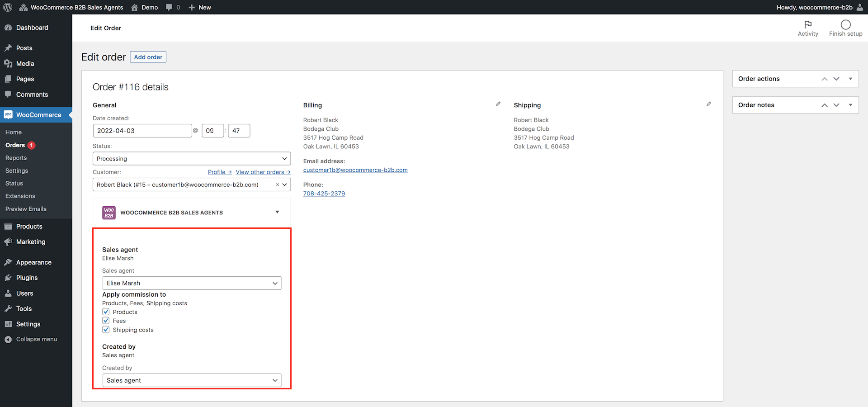Open the order Status dropdown
Image resolution: width=868 pixels, height=407 pixels.
click(x=192, y=159)
